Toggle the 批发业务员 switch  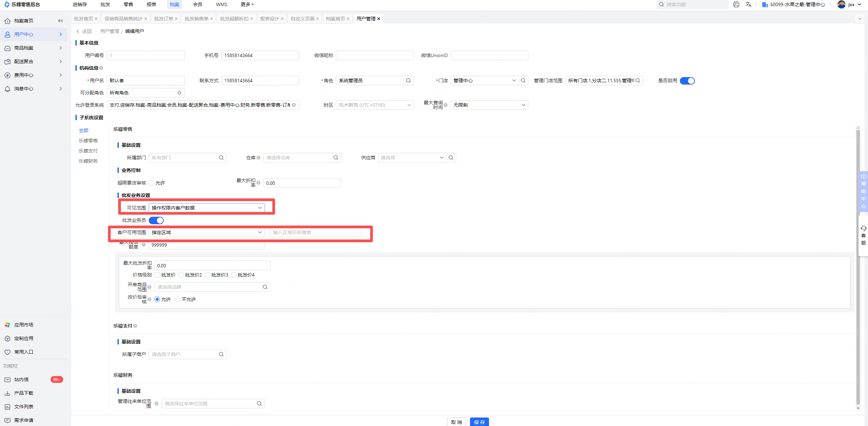(156, 220)
